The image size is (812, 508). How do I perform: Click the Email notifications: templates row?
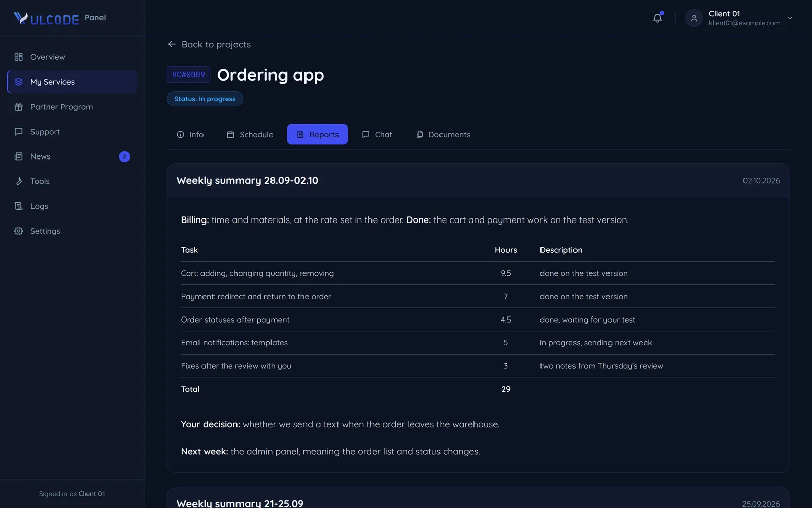(x=478, y=343)
